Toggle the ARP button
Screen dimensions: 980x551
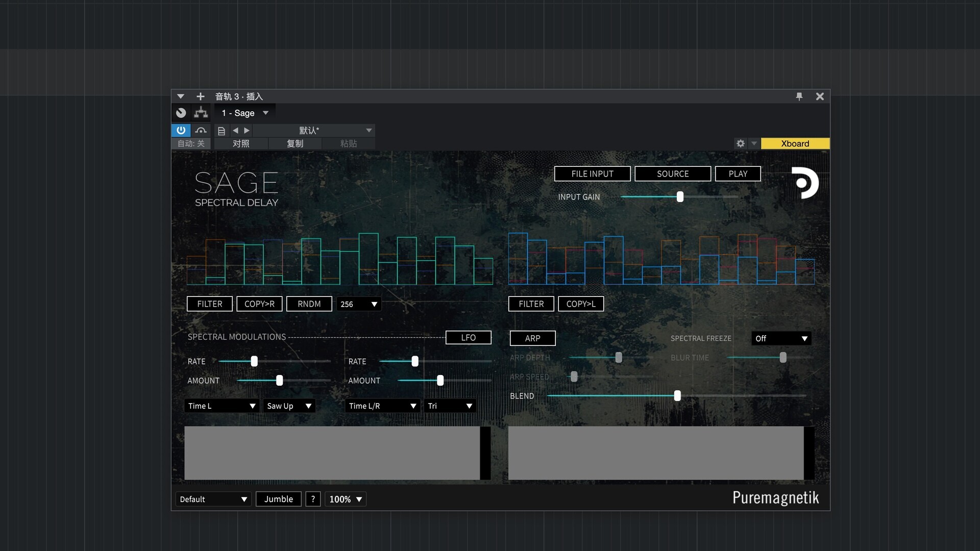[x=533, y=338]
